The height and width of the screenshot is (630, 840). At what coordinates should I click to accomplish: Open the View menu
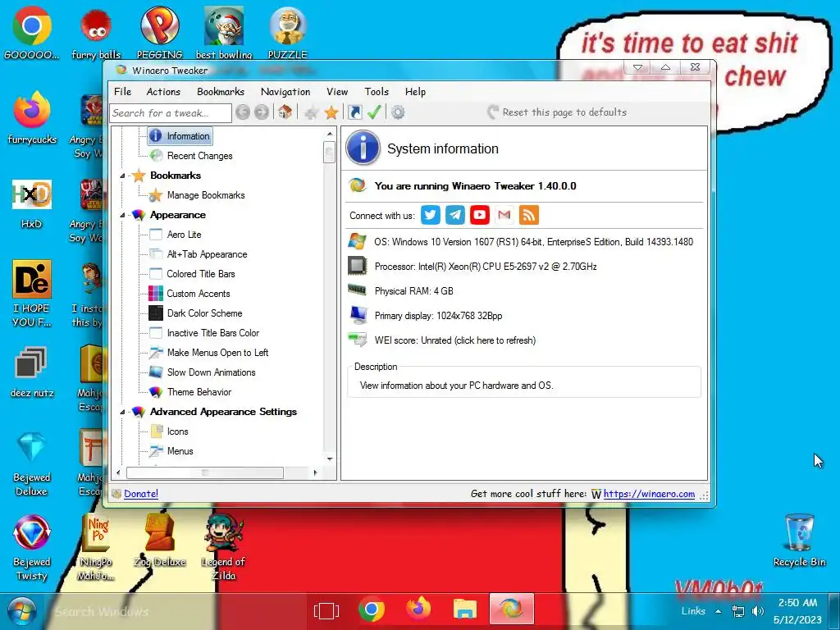(337, 92)
